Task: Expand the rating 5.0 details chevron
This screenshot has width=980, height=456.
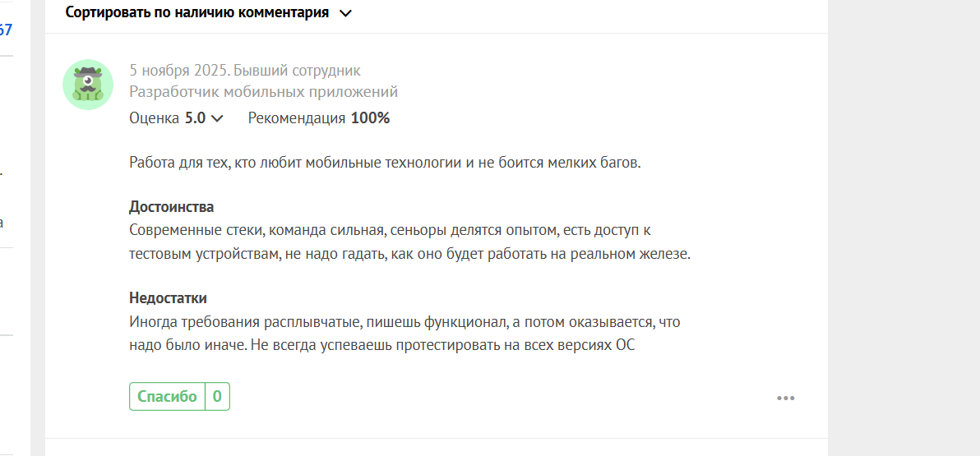Action: tap(217, 118)
